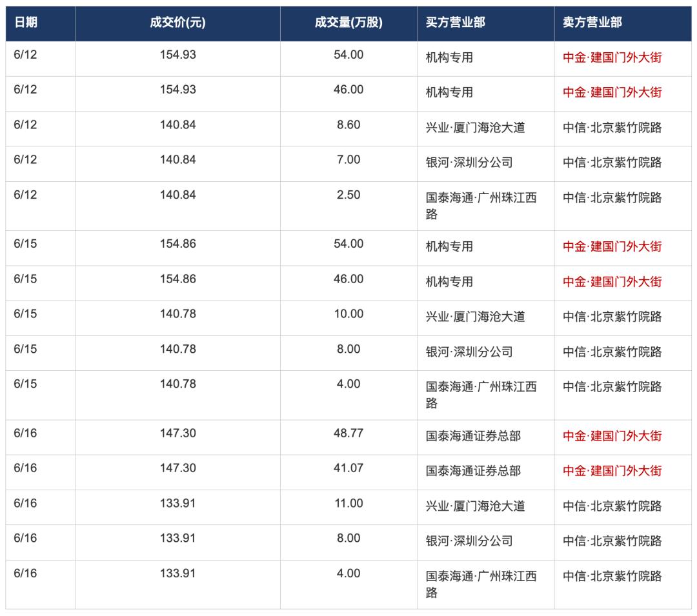Click the 48.77 volume cell
The image size is (697, 616).
tap(348, 433)
